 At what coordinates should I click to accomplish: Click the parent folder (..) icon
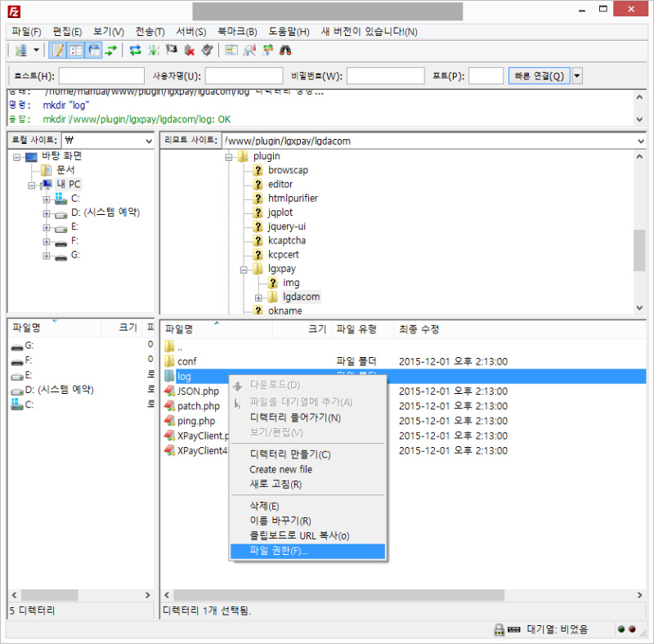coord(169,347)
